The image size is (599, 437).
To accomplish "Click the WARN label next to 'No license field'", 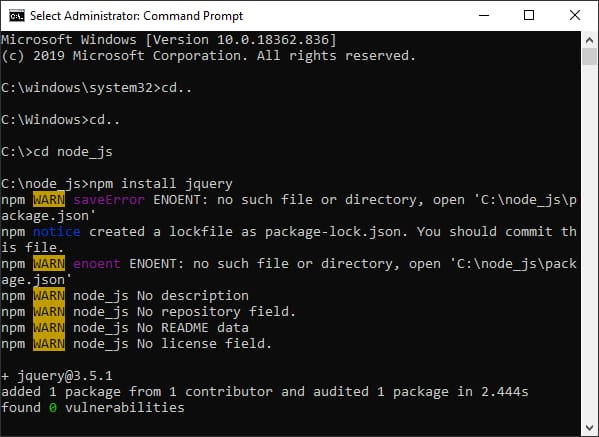I will tap(49, 343).
